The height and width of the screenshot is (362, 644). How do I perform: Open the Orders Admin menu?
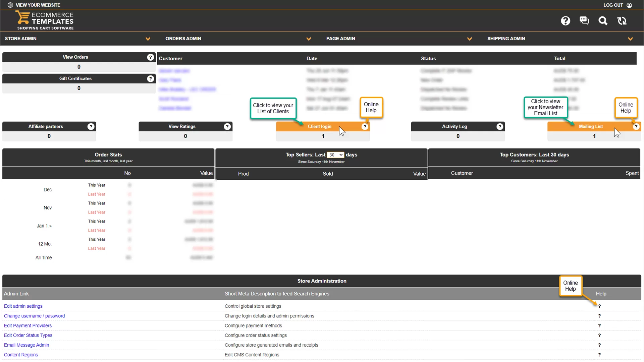pyautogui.click(x=183, y=39)
